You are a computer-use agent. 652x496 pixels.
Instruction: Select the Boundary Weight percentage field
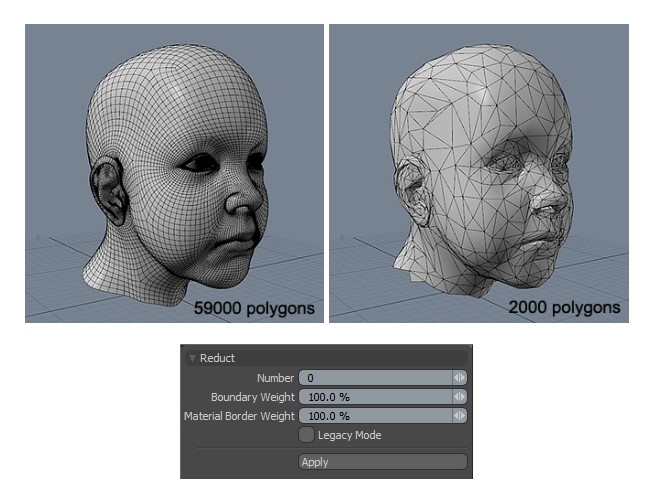pos(374,397)
